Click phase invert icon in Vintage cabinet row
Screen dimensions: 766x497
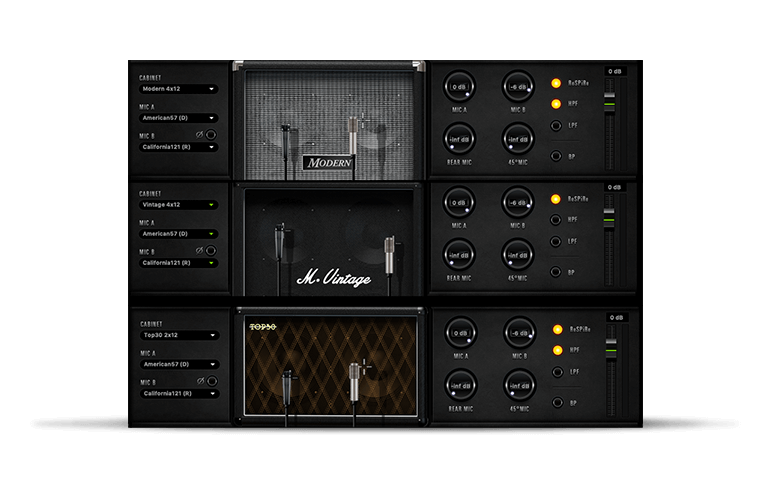[x=200, y=250]
